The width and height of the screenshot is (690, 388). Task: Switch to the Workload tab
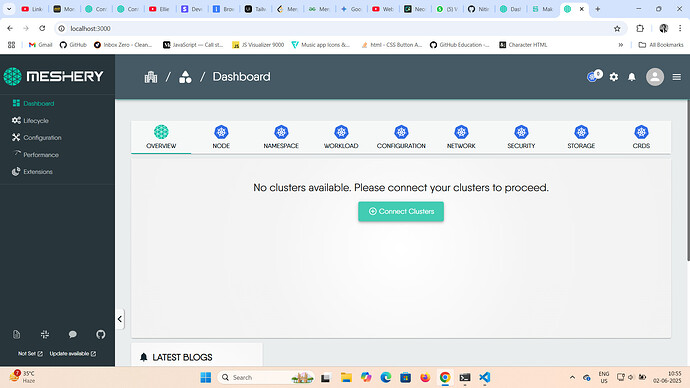coord(341,137)
